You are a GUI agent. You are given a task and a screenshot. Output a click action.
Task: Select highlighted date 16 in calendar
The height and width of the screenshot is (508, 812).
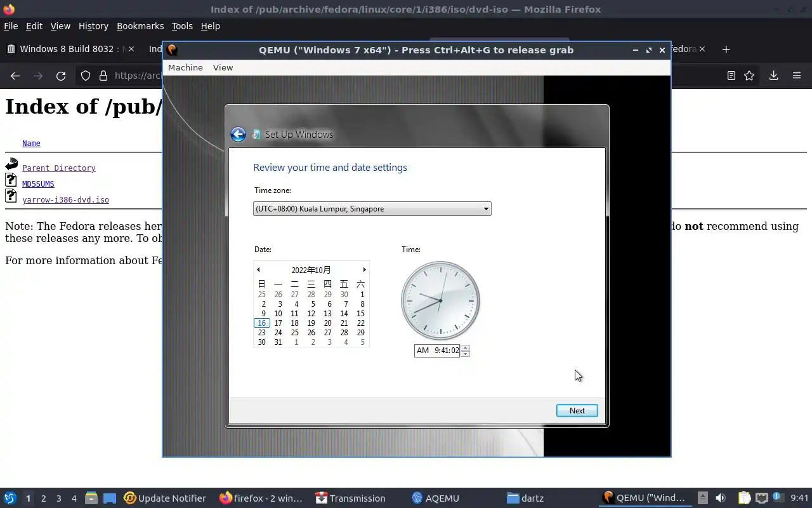click(x=261, y=323)
